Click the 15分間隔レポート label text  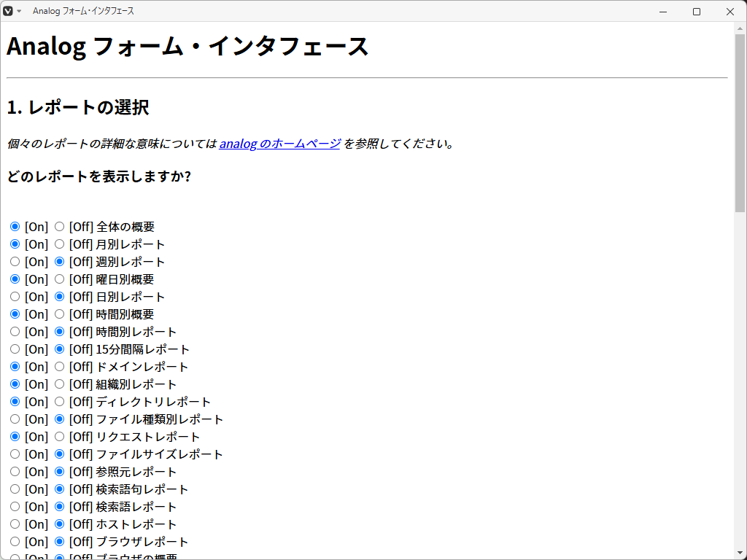pyautogui.click(x=143, y=349)
